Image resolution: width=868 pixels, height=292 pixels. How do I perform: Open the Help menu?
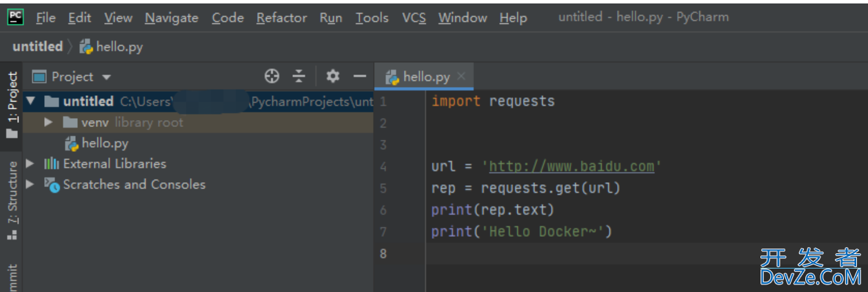(x=513, y=18)
